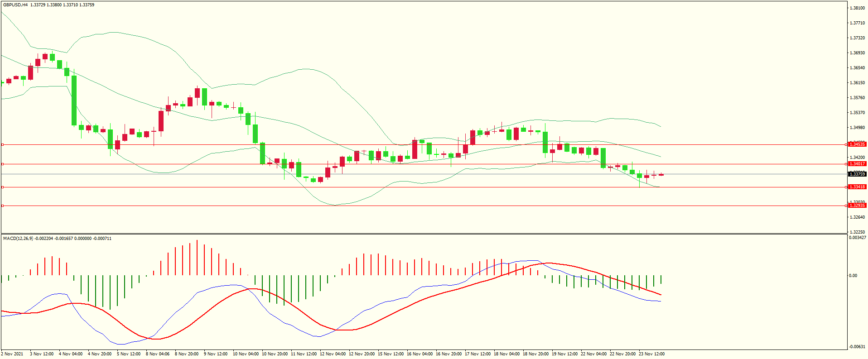
Task: Click the 1.38100 price scale label
Action: [857, 8]
